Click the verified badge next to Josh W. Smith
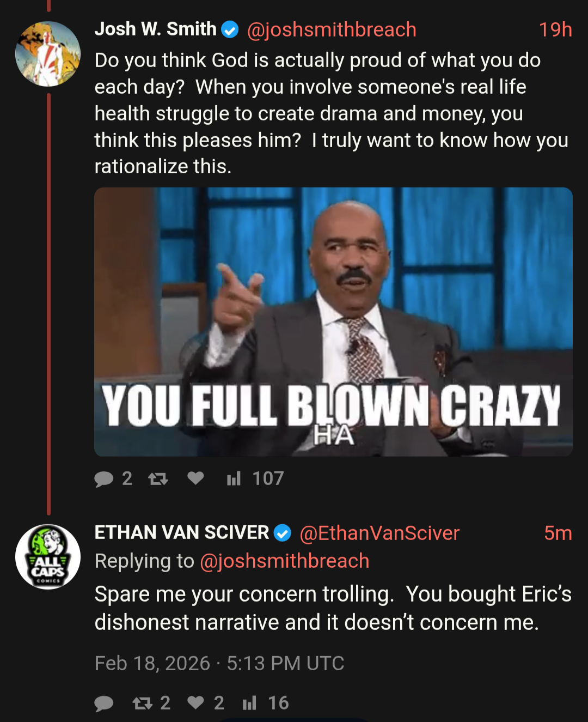Image resolution: width=588 pixels, height=722 pixels. (230, 30)
